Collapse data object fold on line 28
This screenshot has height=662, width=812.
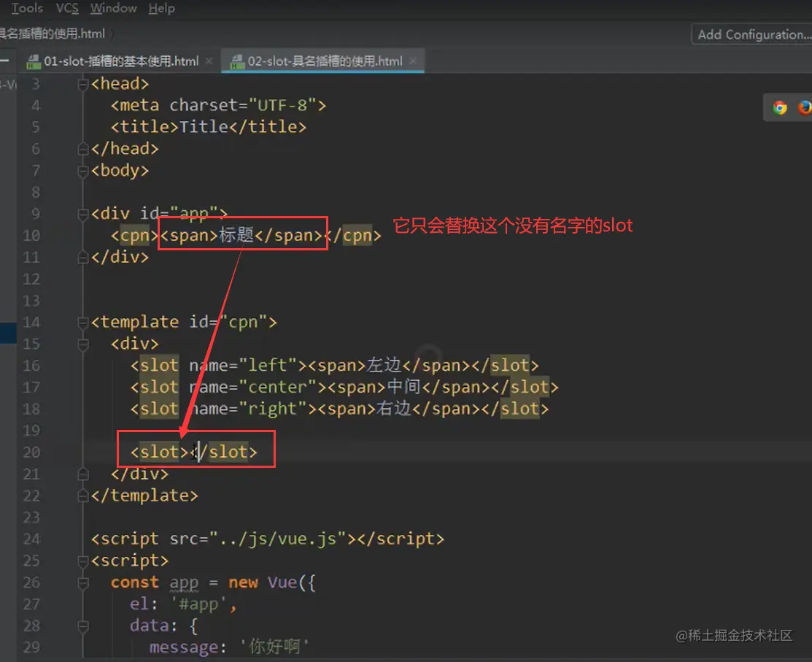(x=83, y=626)
